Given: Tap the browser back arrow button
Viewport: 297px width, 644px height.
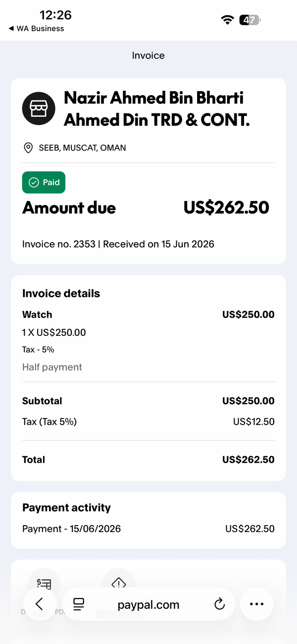Looking at the screenshot, I should (40, 604).
